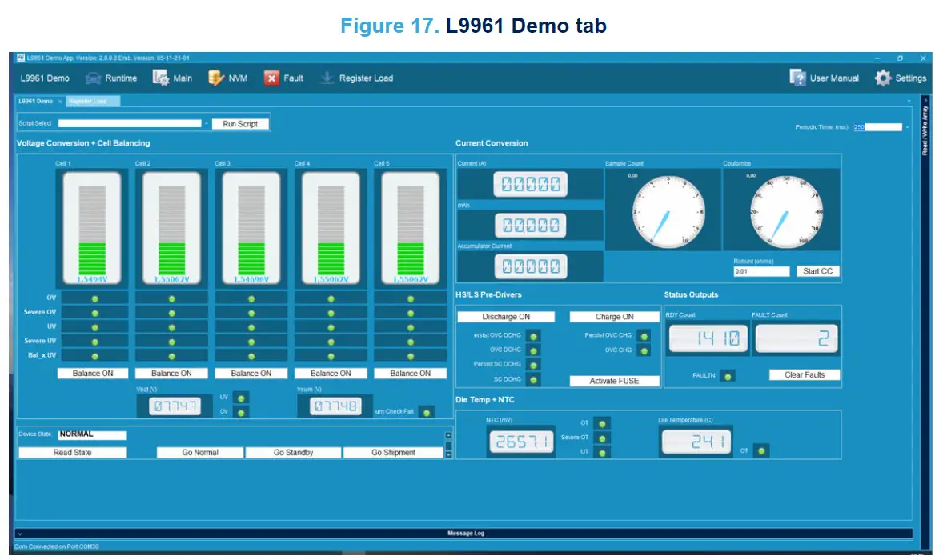
Task: Click the Sample Count dial gauge
Action: (669, 212)
